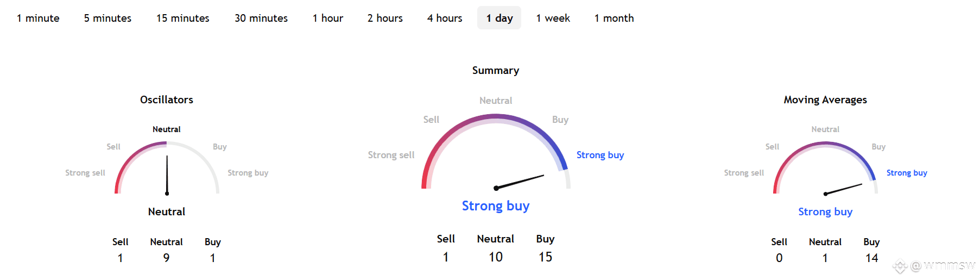Select the 2 hours timeframe tab
Screen dimensions: 980x280
[x=385, y=18]
